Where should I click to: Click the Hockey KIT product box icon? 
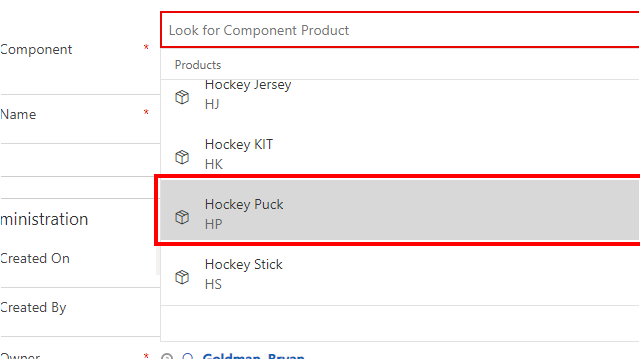tap(182, 157)
